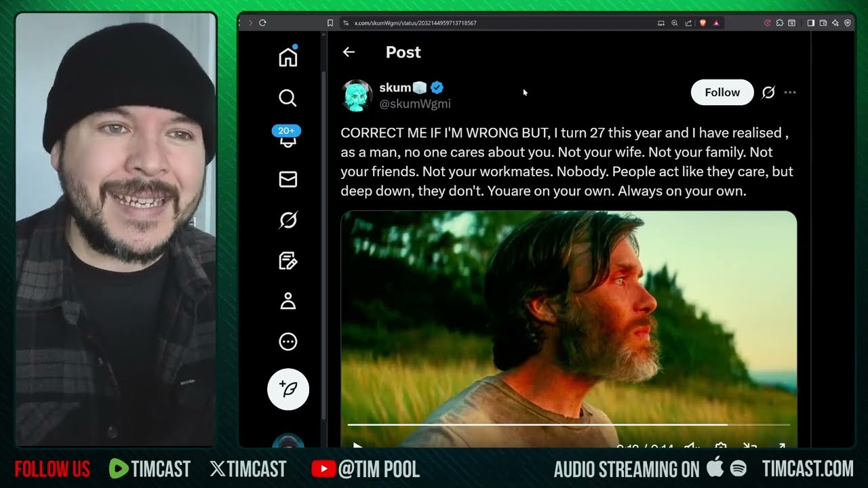Open the Explore search icon in sidebar

[288, 98]
